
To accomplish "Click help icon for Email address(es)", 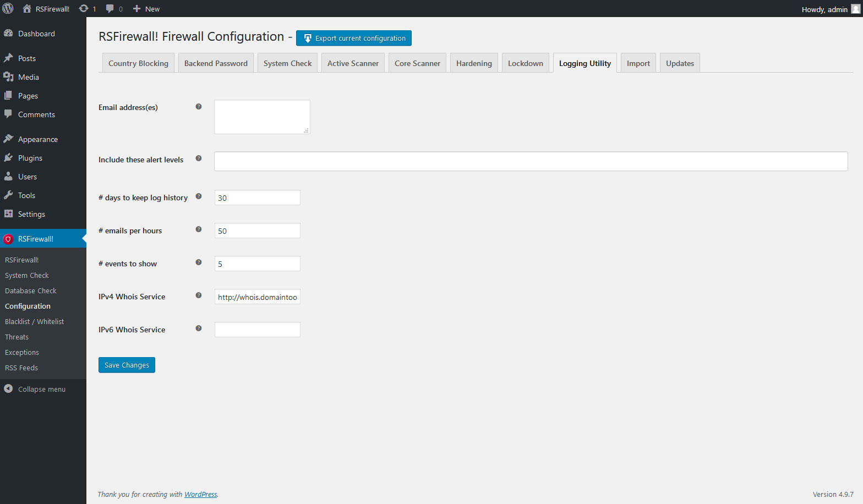I will 199,107.
